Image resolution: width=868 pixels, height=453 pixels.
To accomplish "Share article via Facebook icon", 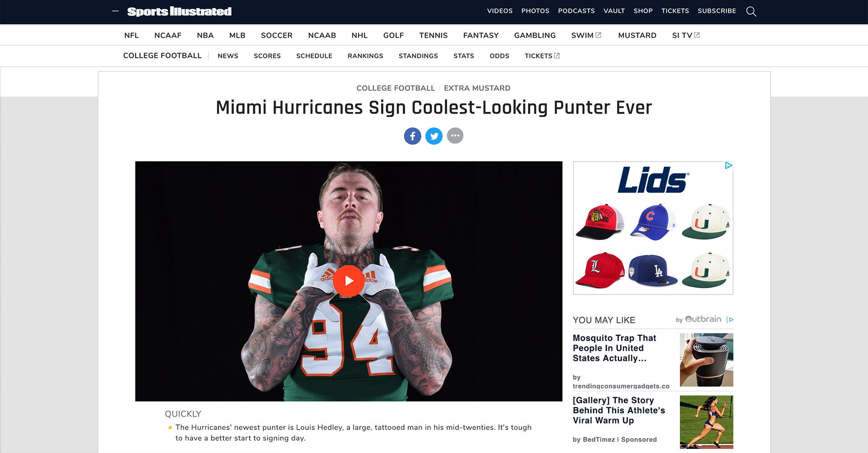I will (x=412, y=136).
